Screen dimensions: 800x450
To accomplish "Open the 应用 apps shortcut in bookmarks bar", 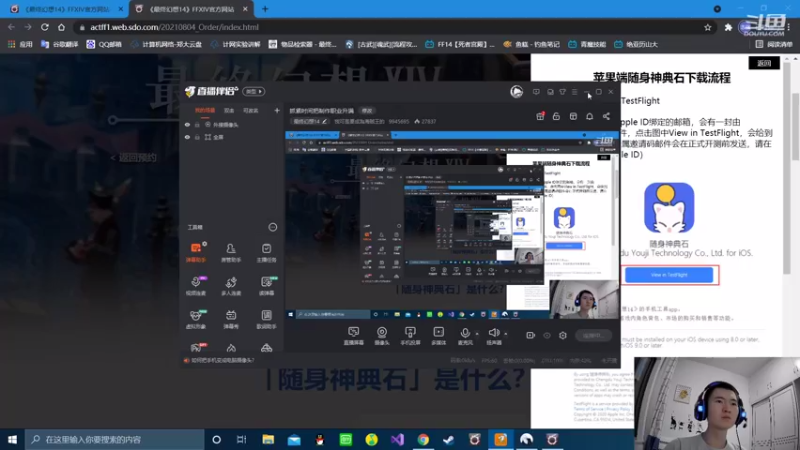I will [x=20, y=44].
